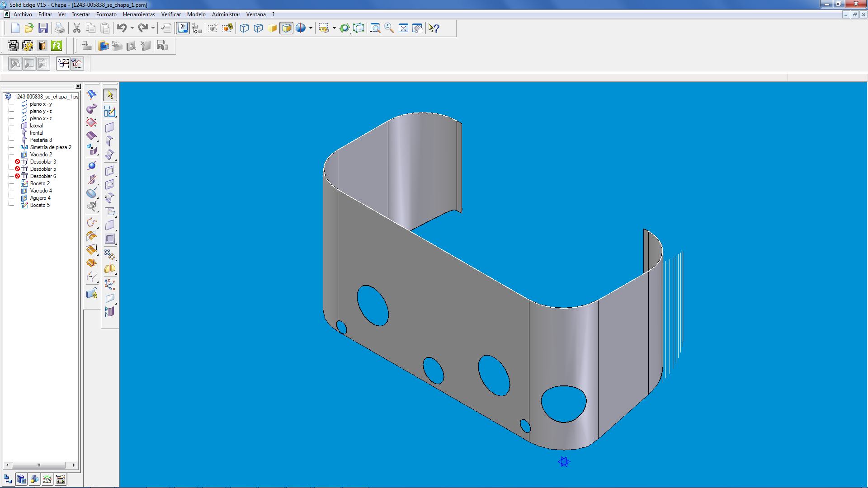Open the Herramientas menu
Viewport: 868px width, 488px height.
pos(139,14)
